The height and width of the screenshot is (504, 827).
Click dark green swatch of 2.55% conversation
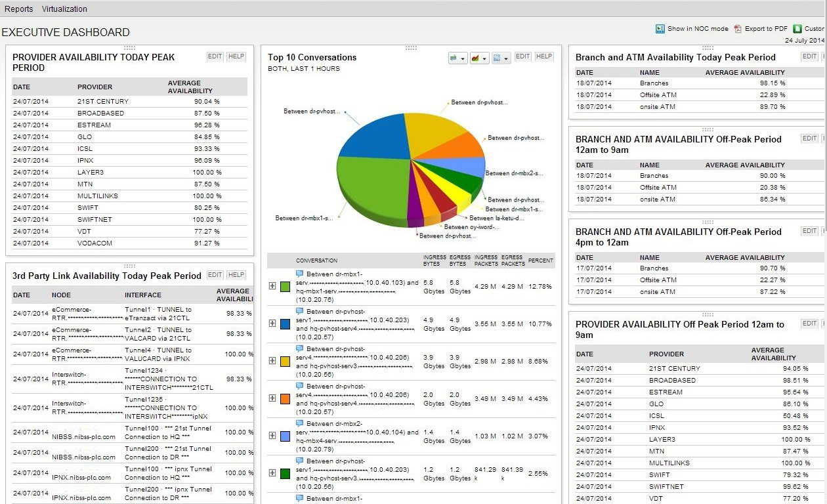[x=286, y=474]
